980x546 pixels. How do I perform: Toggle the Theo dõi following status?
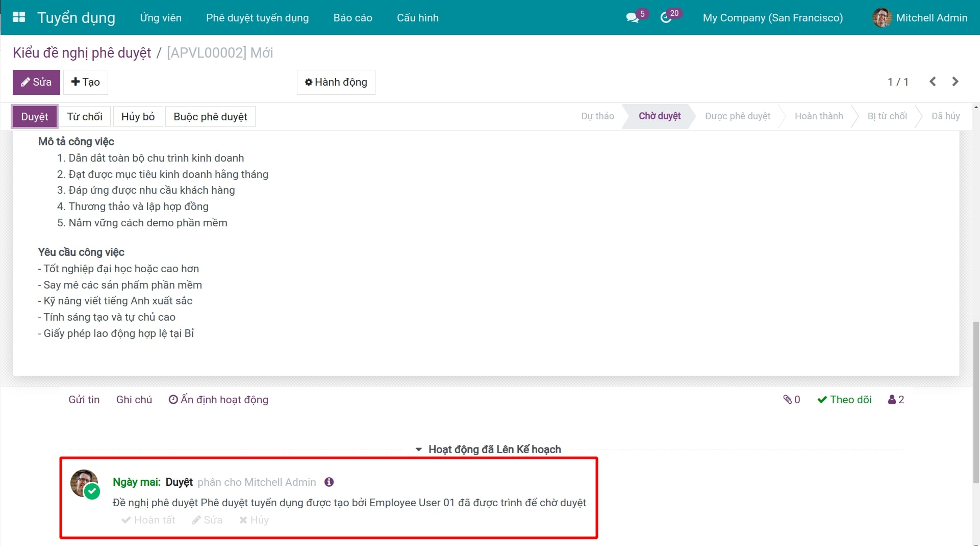click(x=844, y=400)
